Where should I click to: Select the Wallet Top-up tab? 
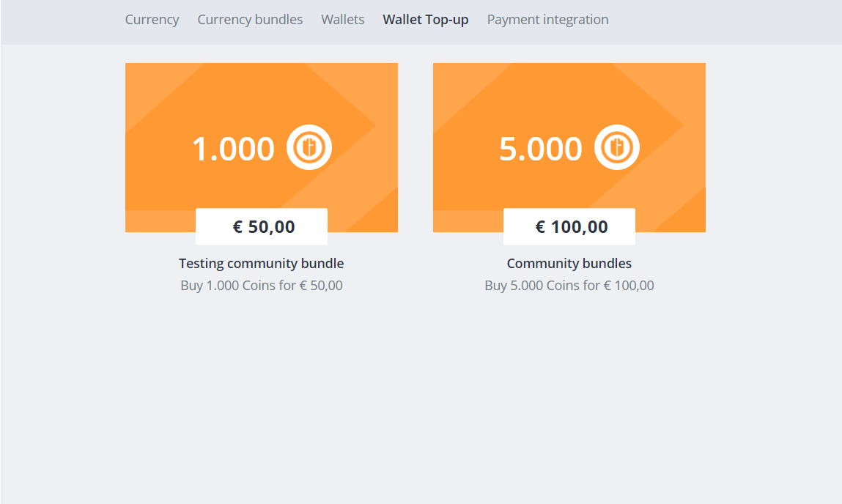[425, 20]
